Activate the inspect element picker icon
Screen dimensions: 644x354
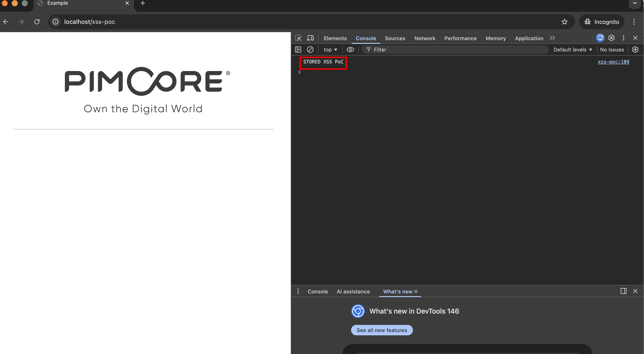(298, 38)
